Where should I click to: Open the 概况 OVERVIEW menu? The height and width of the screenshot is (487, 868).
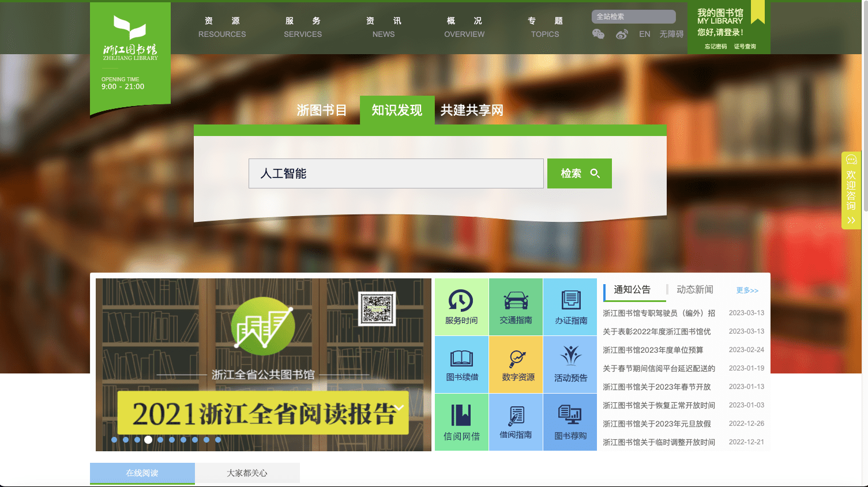coord(464,27)
